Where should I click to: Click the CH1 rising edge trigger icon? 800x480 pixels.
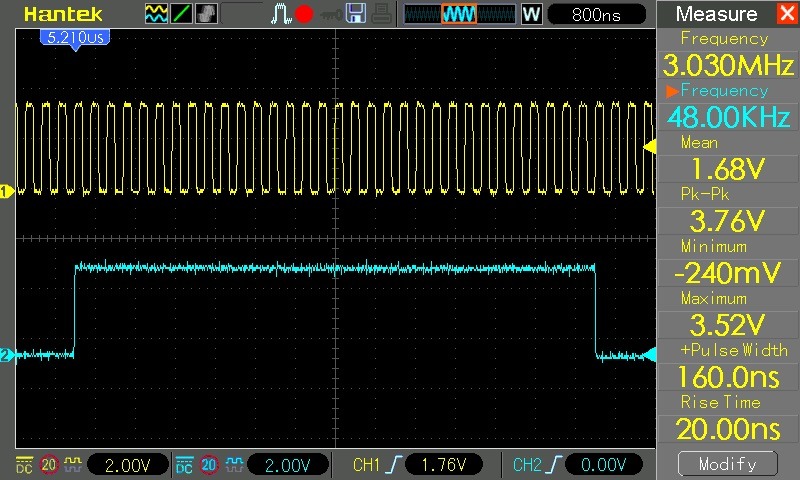point(394,465)
